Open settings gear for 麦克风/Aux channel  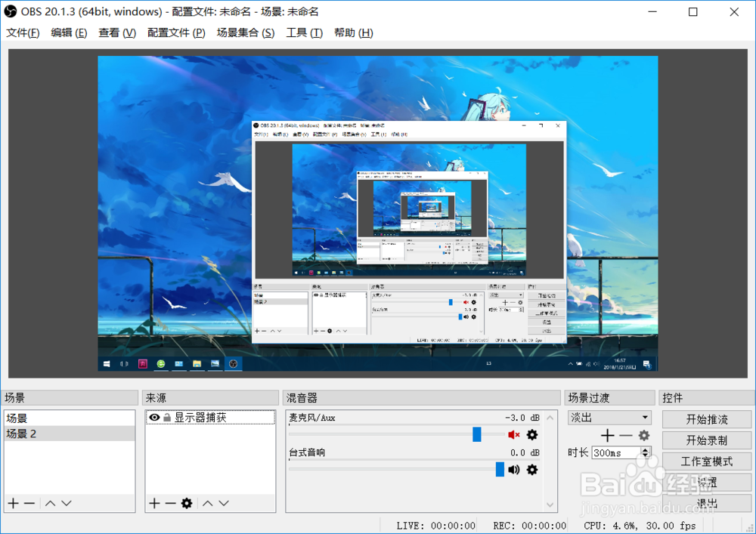pyautogui.click(x=531, y=434)
